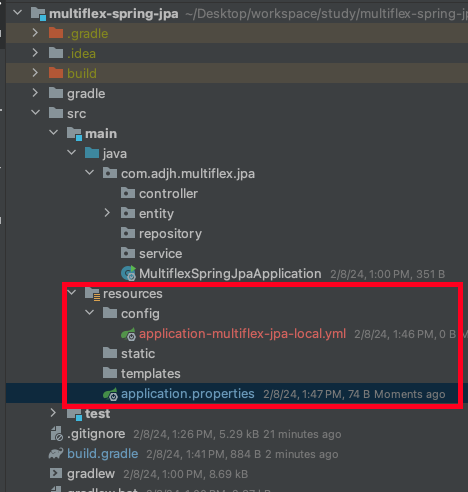Expand the test folder chevron
Screen dimensions: 468x492
click(53, 413)
